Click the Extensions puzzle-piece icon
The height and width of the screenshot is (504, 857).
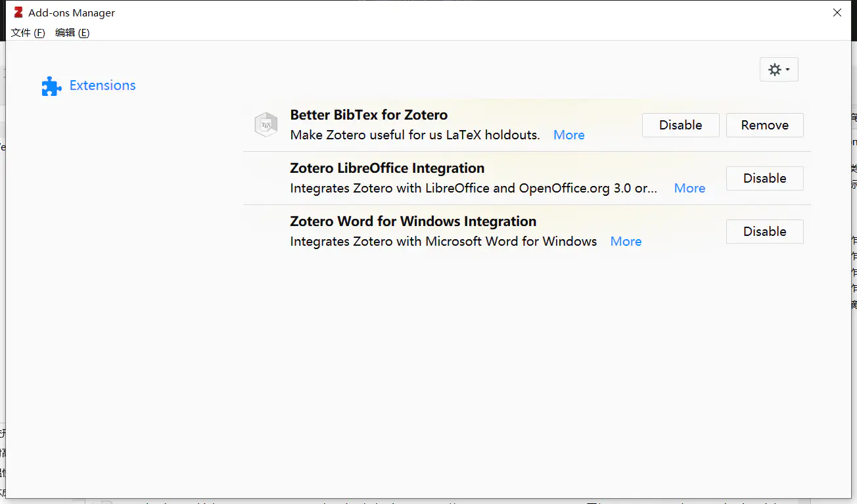[51, 86]
